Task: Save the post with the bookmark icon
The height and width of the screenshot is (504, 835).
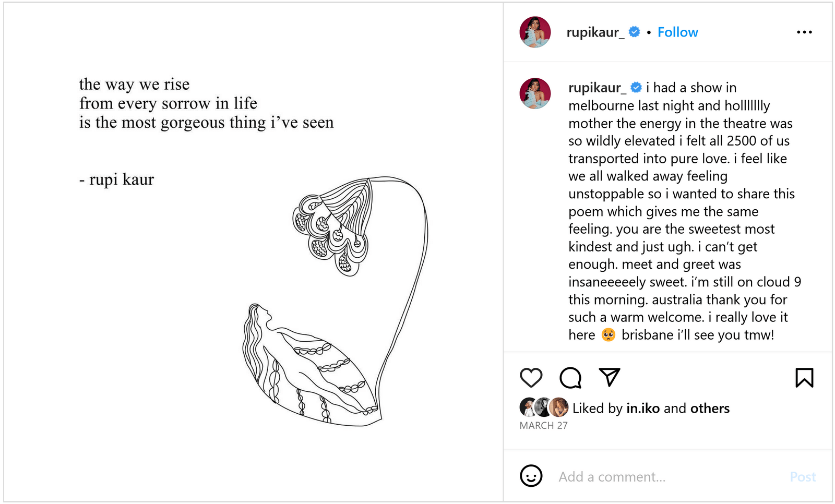Action: pos(804,377)
